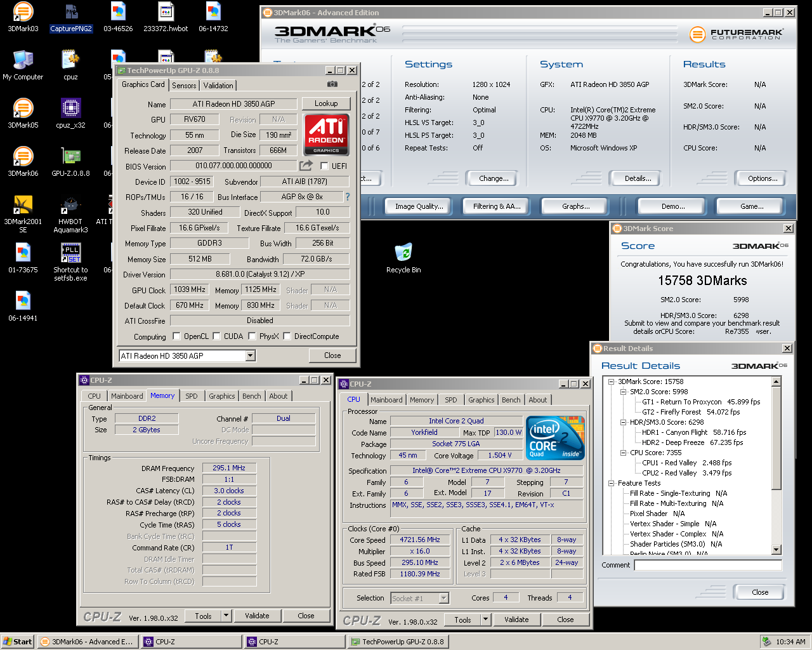
Task: Select the Recycle Bin icon
Action: (403, 258)
